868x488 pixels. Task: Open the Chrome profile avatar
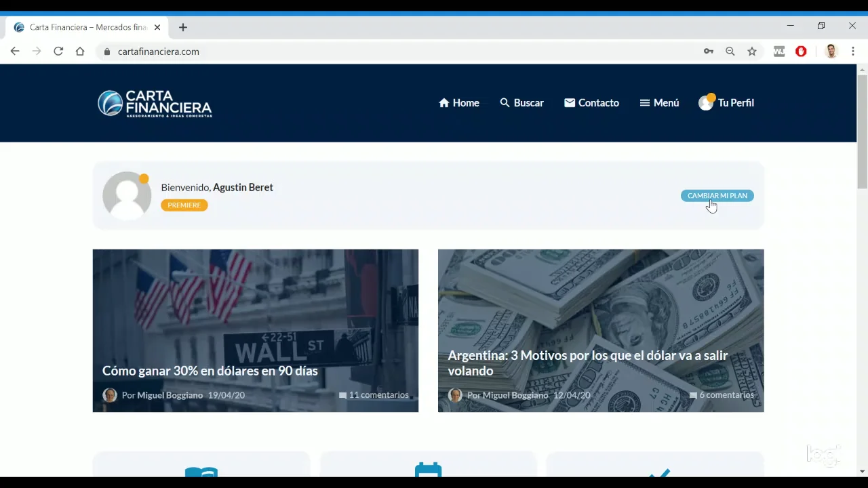[x=831, y=52]
